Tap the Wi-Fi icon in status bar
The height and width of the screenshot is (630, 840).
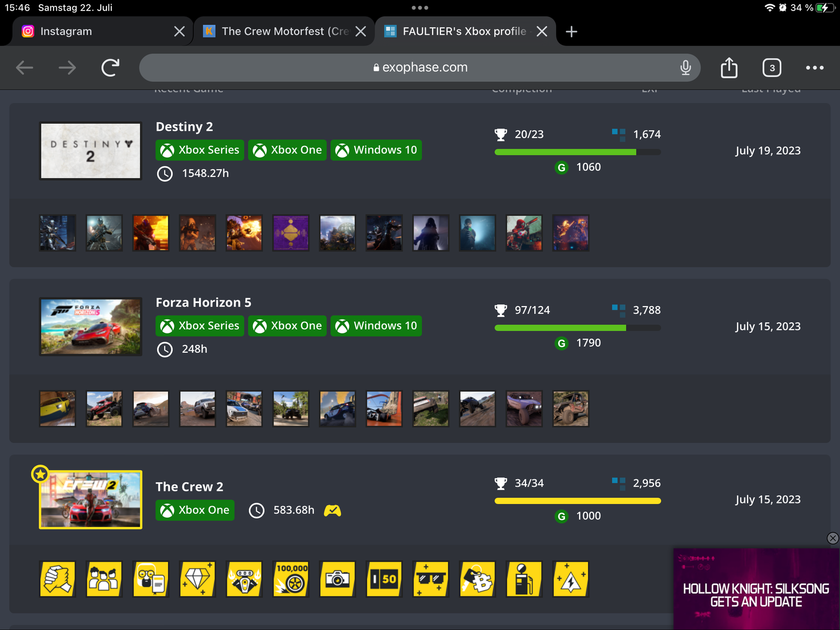[770, 8]
